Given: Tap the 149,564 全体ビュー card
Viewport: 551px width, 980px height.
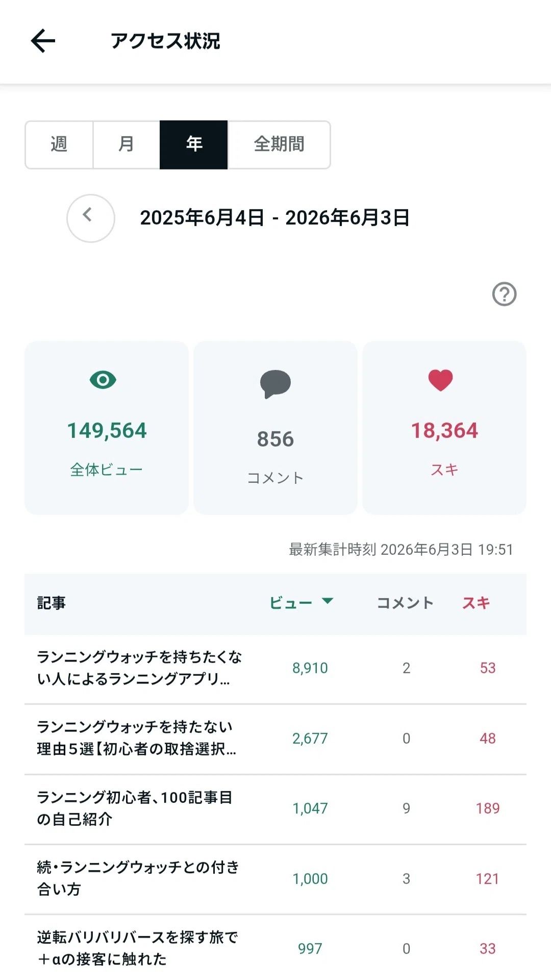Looking at the screenshot, I should click(x=107, y=428).
